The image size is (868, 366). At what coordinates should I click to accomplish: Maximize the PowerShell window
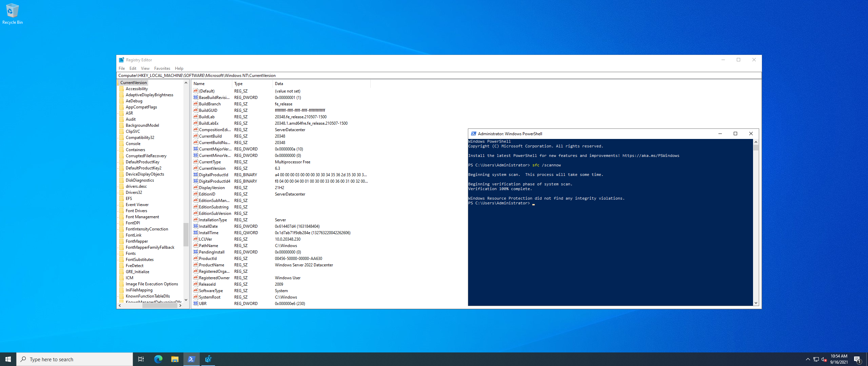click(735, 134)
